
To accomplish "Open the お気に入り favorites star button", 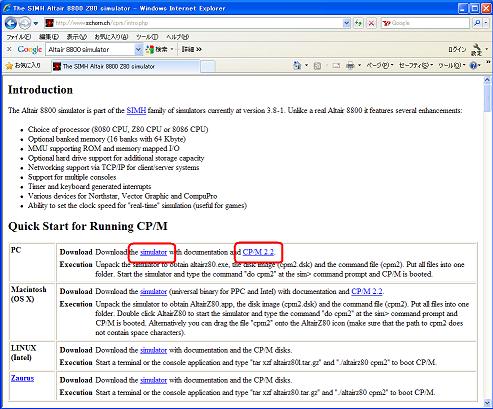I will pos(23,66).
